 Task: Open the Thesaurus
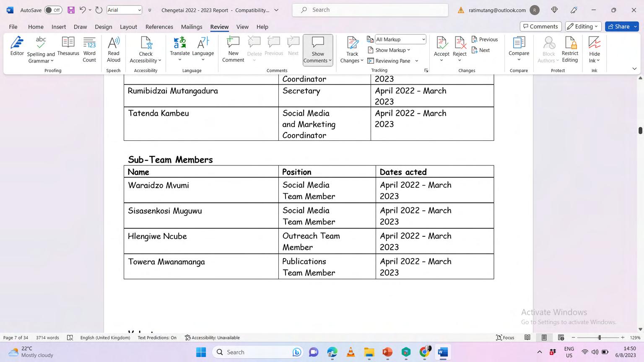68,47
